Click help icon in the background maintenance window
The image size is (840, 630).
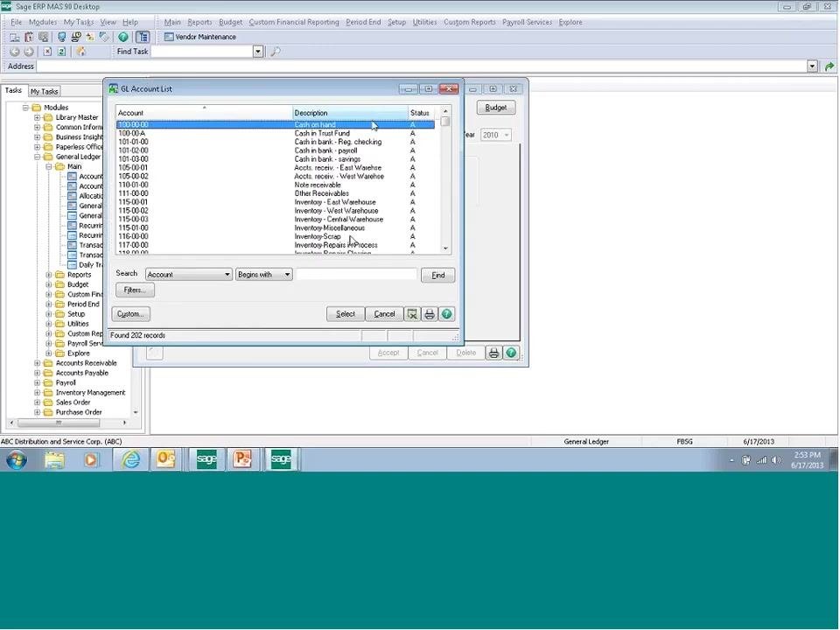[511, 353]
